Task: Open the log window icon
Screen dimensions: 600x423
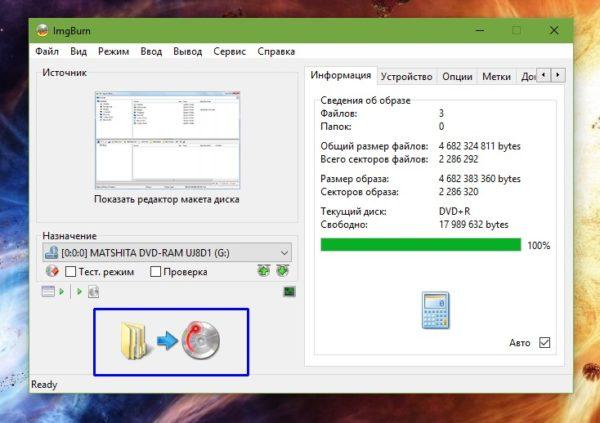Action: 289,292
